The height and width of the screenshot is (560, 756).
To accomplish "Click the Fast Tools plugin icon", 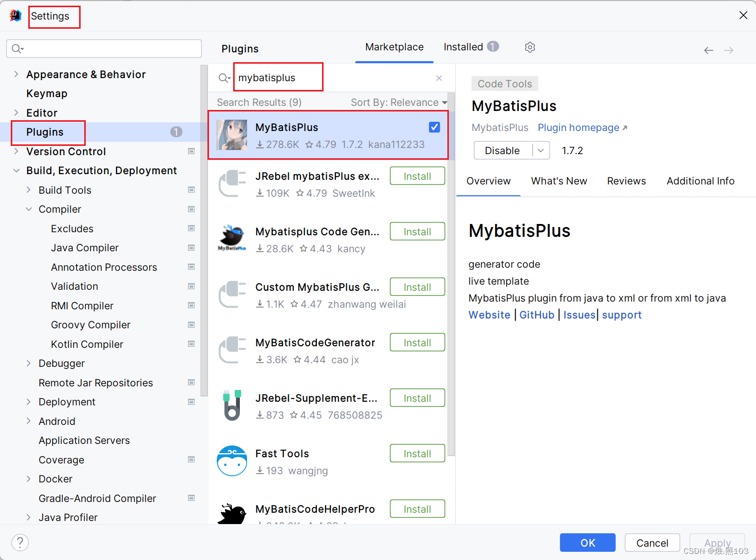I will coord(232,460).
